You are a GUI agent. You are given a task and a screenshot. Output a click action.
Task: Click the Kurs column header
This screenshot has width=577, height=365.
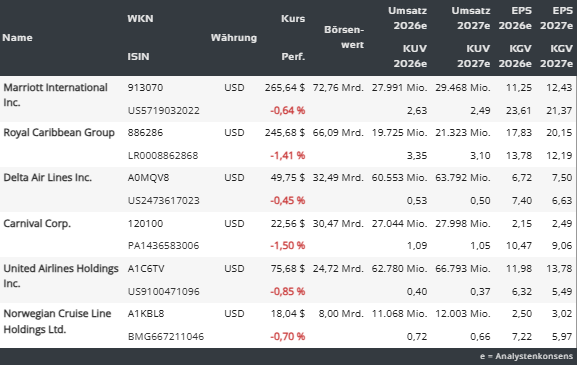(293, 18)
